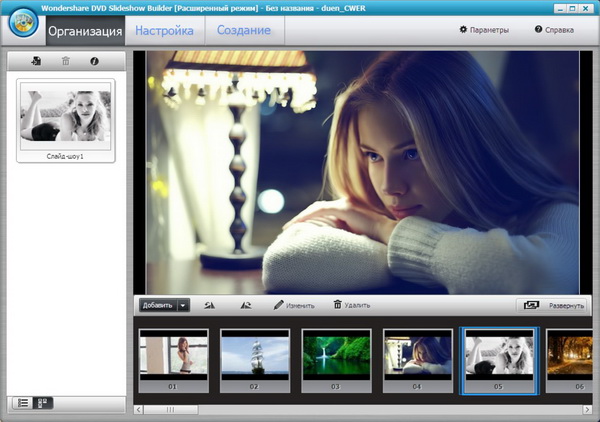Click the horizontal scrollbar thumb under thumbnails

coord(169,409)
